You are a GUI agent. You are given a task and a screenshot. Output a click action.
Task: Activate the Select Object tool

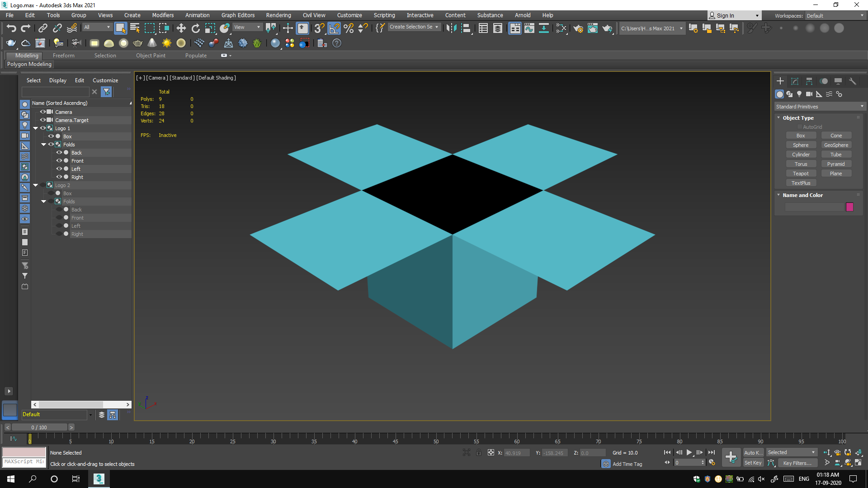tap(120, 28)
